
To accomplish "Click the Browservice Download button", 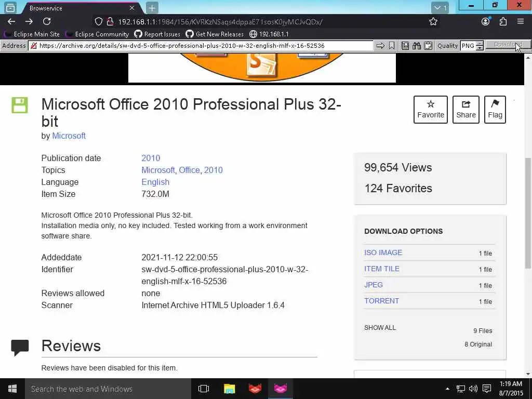I will coord(508,45).
